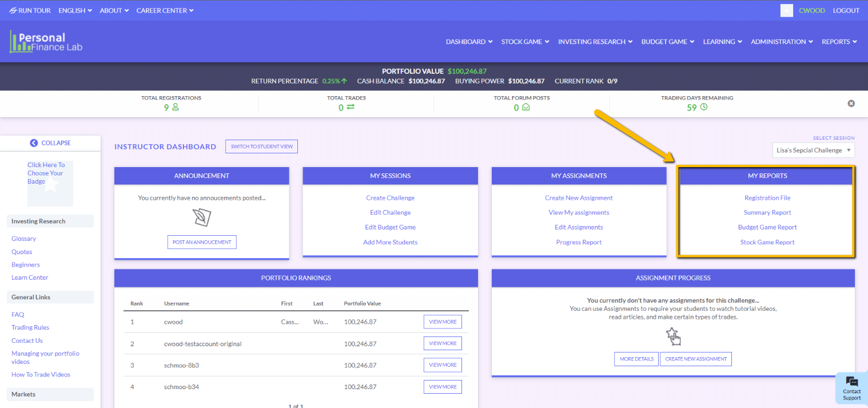Open the Learning nav menu
The width and height of the screenshot is (868, 408).
723,42
